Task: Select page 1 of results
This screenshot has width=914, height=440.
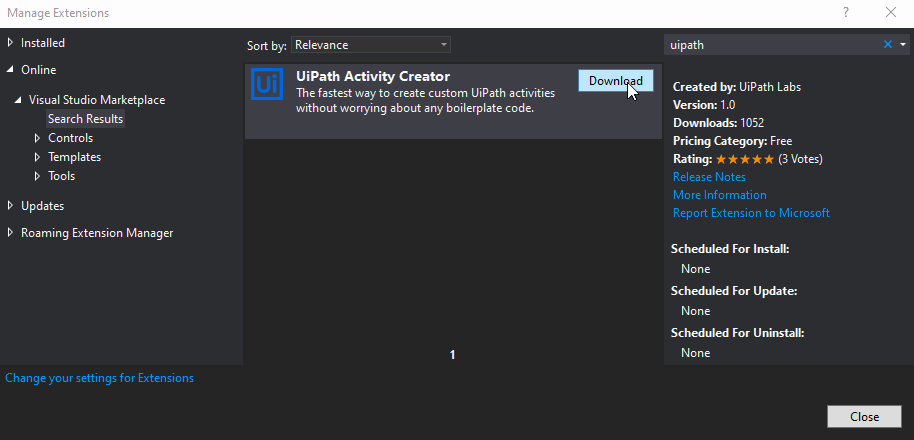Action: point(452,354)
